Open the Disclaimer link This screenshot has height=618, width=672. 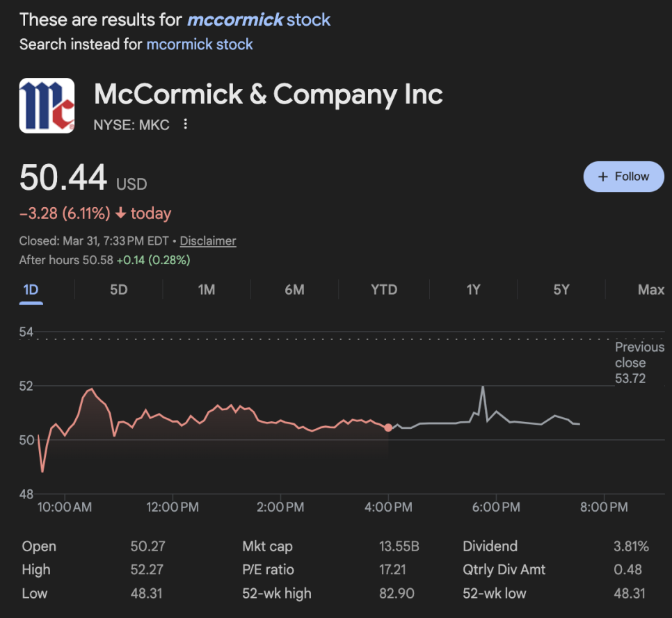(x=208, y=241)
